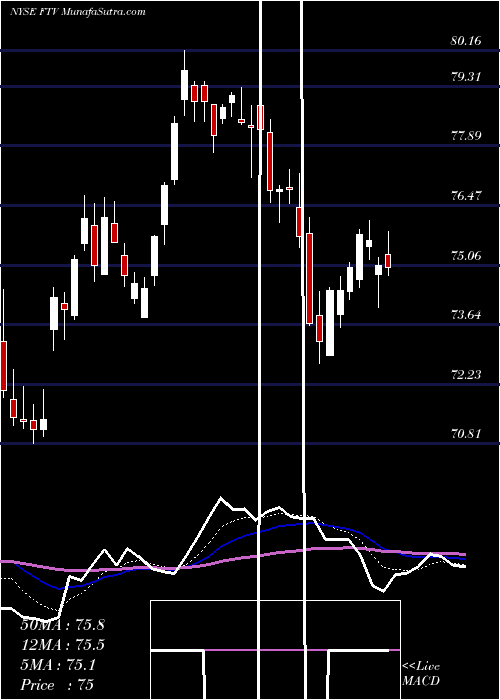Select the 75.06 price level label

pyautogui.click(x=466, y=256)
